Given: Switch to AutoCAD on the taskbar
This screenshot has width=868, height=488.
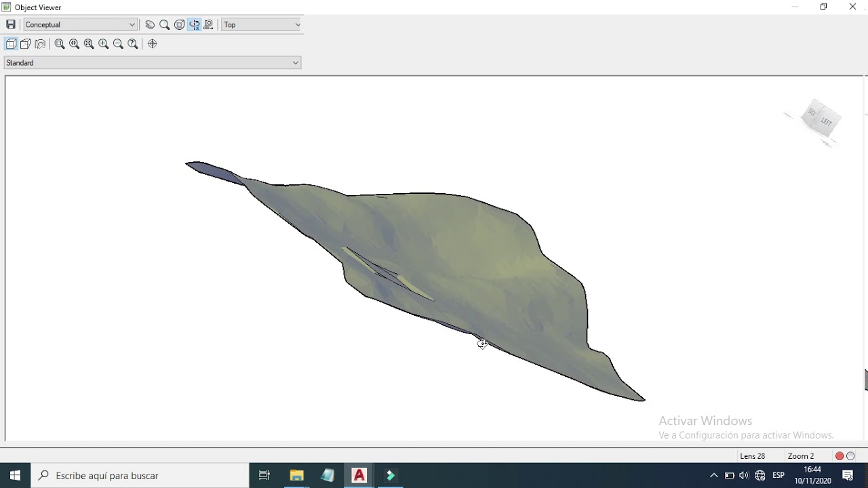Looking at the screenshot, I should (x=359, y=475).
